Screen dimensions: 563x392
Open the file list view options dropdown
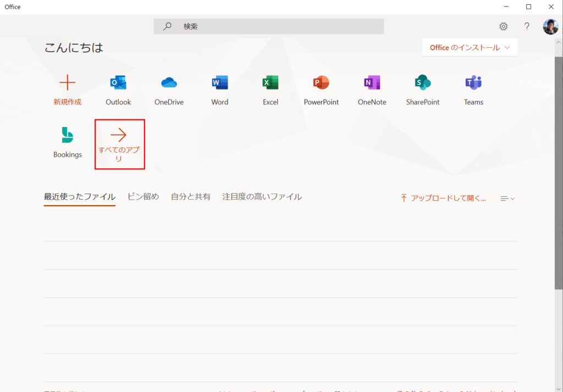(x=507, y=198)
